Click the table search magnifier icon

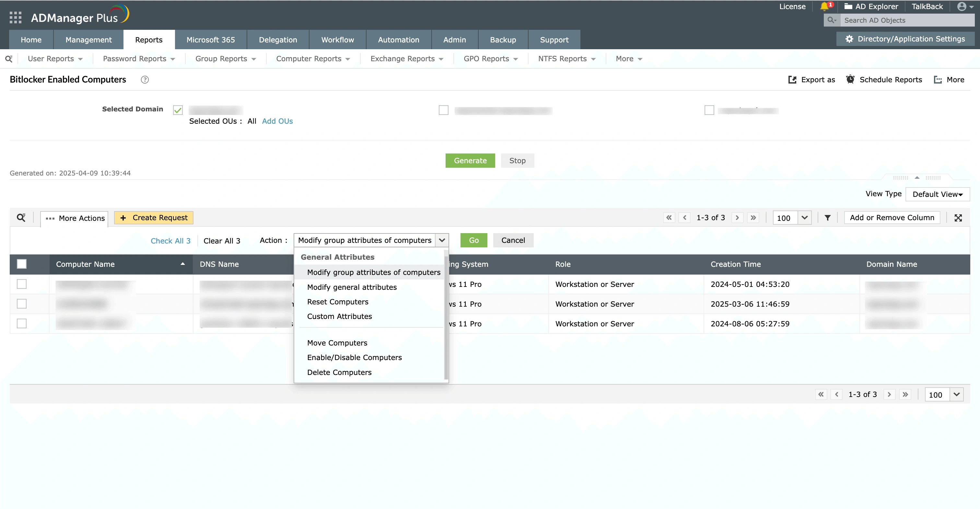[x=21, y=218]
